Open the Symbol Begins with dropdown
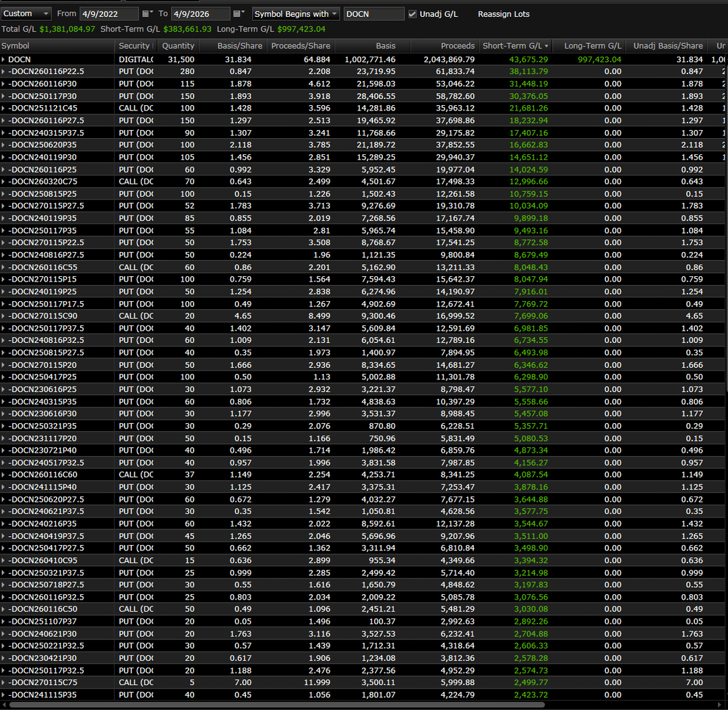The width and height of the screenshot is (728, 710). tap(296, 13)
